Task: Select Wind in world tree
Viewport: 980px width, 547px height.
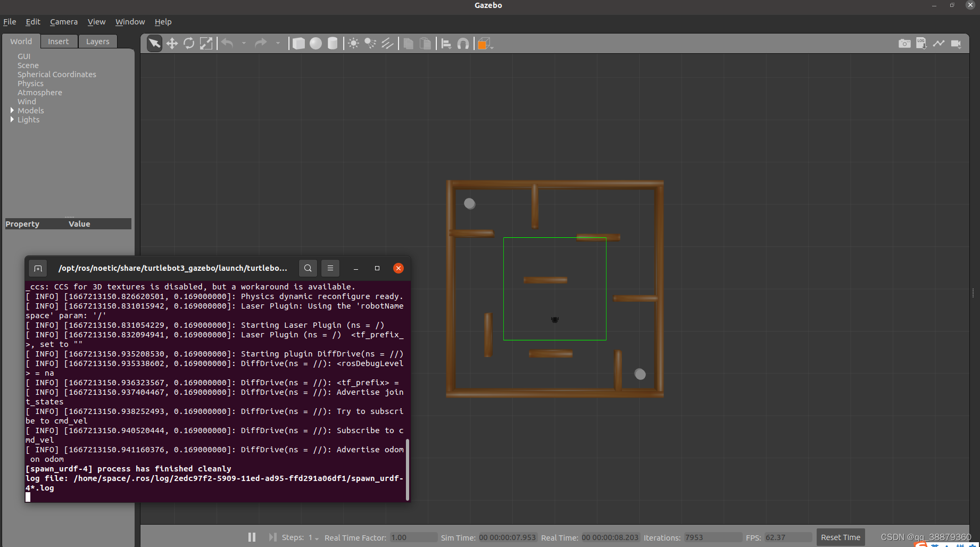Action: tap(27, 102)
